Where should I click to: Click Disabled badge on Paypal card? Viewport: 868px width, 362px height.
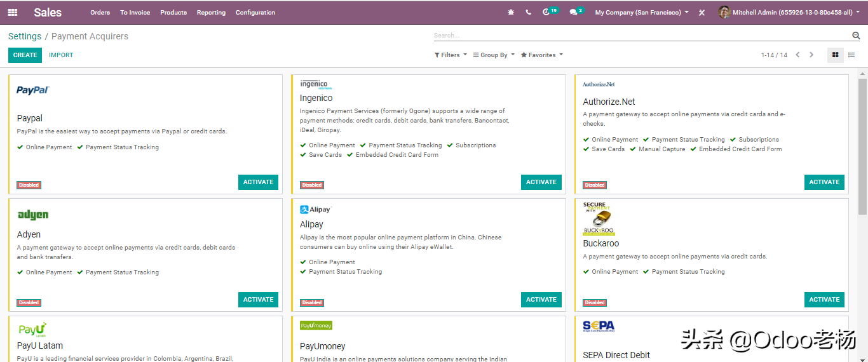coord(29,185)
